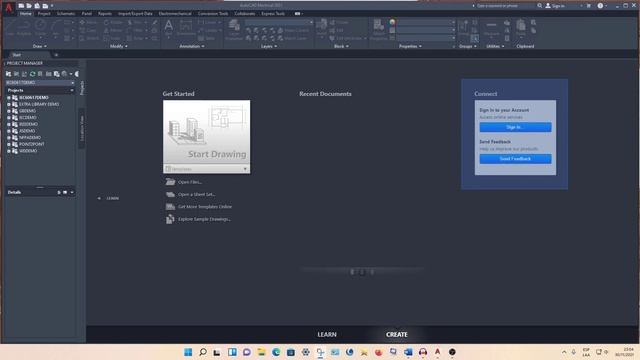Viewport: 640px width, 360px height.
Task: Open the Project ribbon tab
Action: click(44, 14)
